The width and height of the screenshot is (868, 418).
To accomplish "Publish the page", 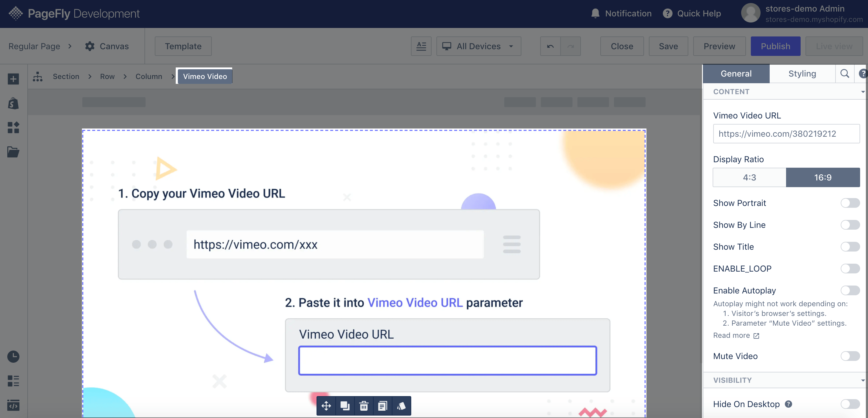I will 775,46.
